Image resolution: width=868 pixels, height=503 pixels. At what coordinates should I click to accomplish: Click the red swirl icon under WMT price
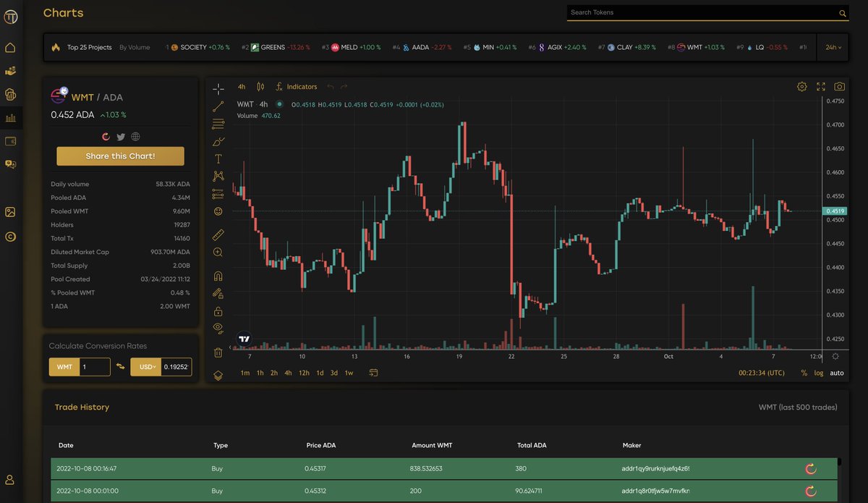click(106, 136)
